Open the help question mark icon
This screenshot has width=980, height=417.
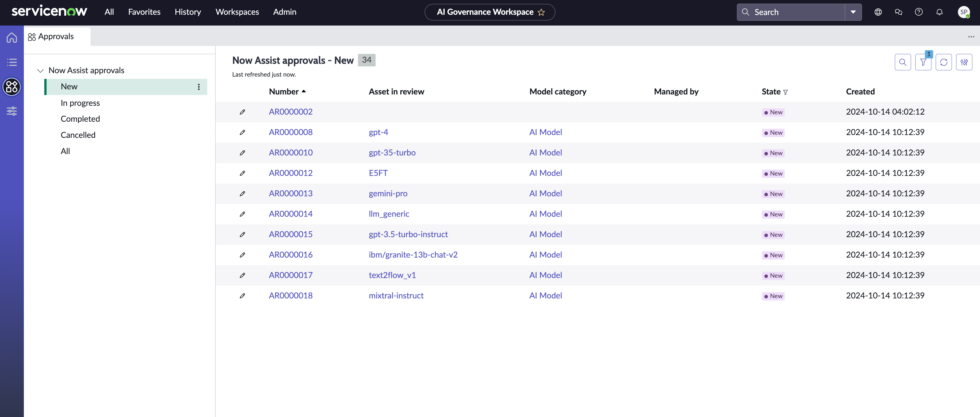[919, 12]
